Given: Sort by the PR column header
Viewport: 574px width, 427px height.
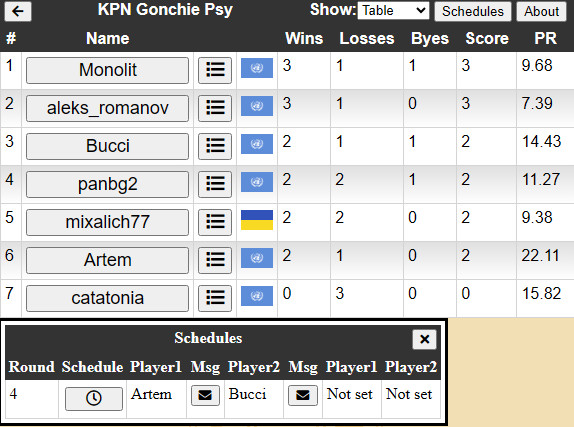Looking at the screenshot, I should [x=545, y=38].
